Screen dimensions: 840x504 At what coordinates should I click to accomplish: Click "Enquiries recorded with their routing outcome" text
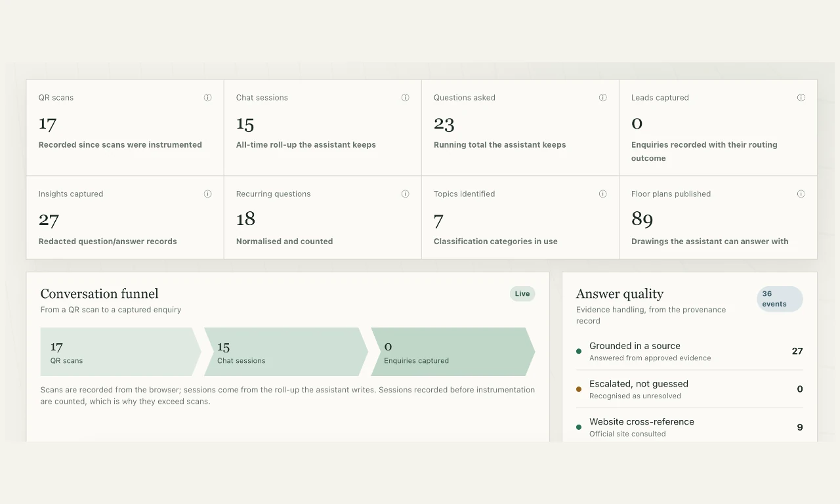pyautogui.click(x=704, y=152)
